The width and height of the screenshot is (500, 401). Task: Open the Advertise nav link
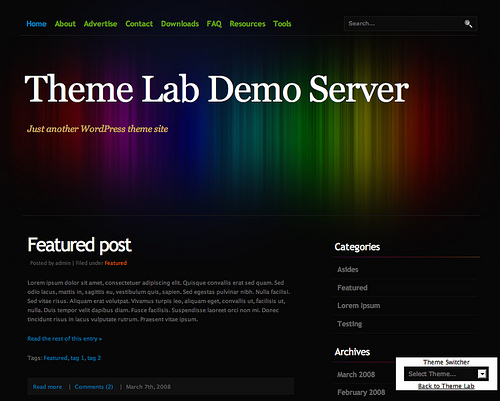(x=100, y=24)
